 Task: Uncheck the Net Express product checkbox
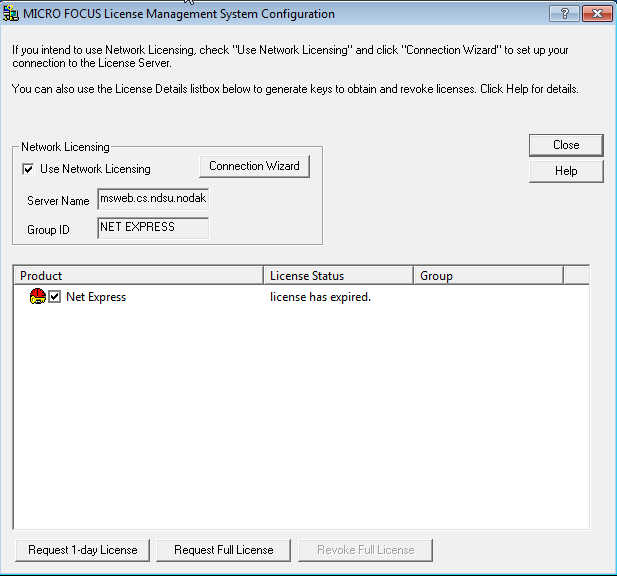(x=55, y=297)
